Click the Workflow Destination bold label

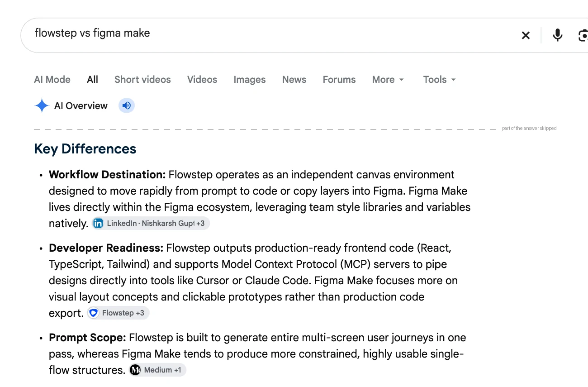pyautogui.click(x=107, y=175)
